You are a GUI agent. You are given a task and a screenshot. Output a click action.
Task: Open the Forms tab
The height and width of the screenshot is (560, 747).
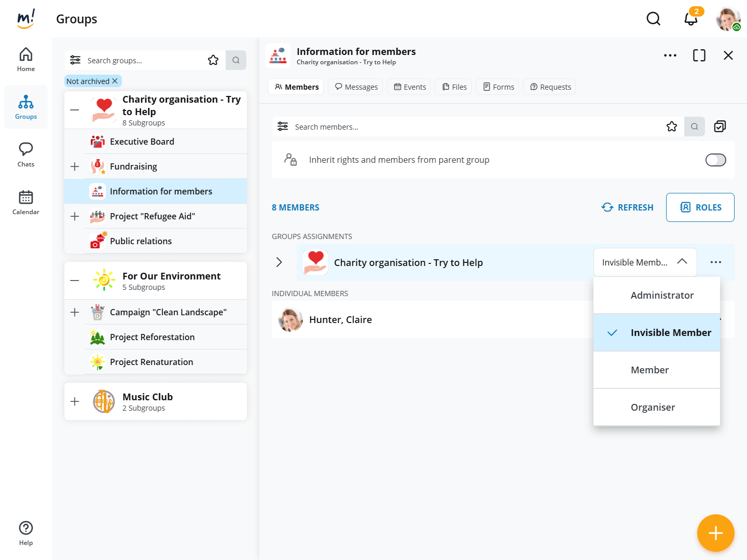click(498, 87)
